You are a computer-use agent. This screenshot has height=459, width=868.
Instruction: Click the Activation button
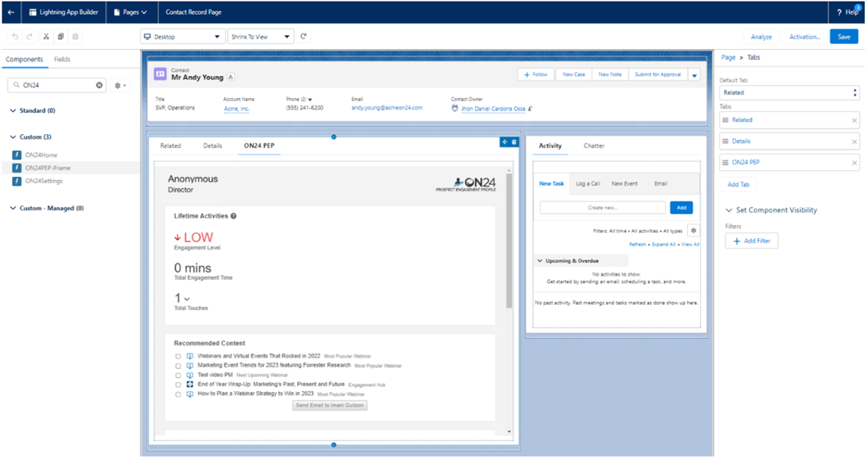tap(804, 37)
